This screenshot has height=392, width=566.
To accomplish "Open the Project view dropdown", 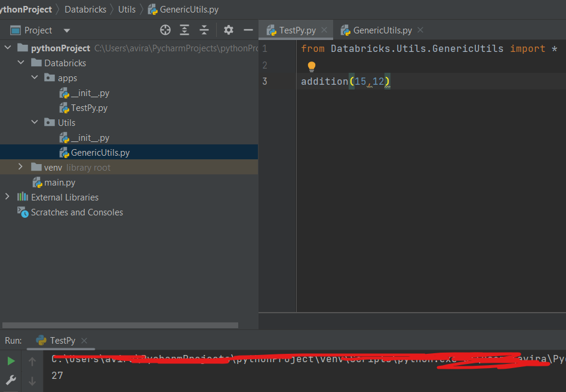I will click(x=66, y=30).
